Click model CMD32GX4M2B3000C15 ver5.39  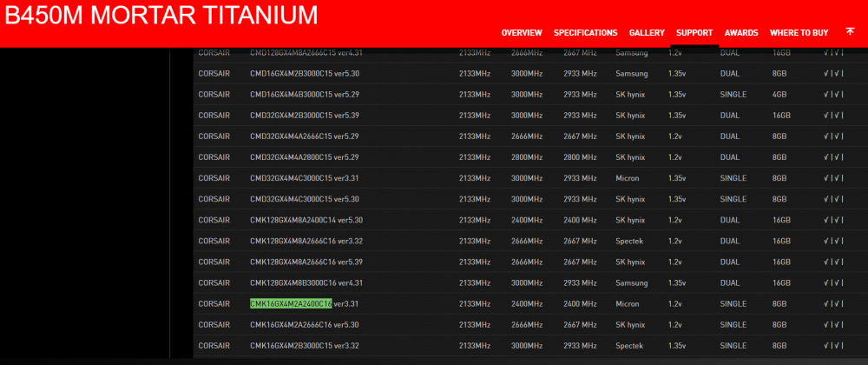click(305, 116)
